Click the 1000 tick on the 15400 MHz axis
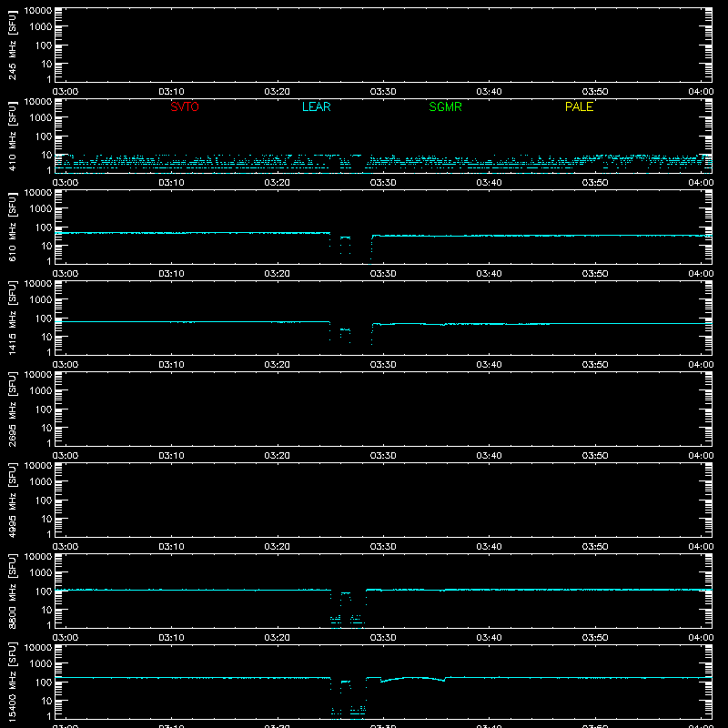728x728 pixels. pyautogui.click(x=41, y=664)
